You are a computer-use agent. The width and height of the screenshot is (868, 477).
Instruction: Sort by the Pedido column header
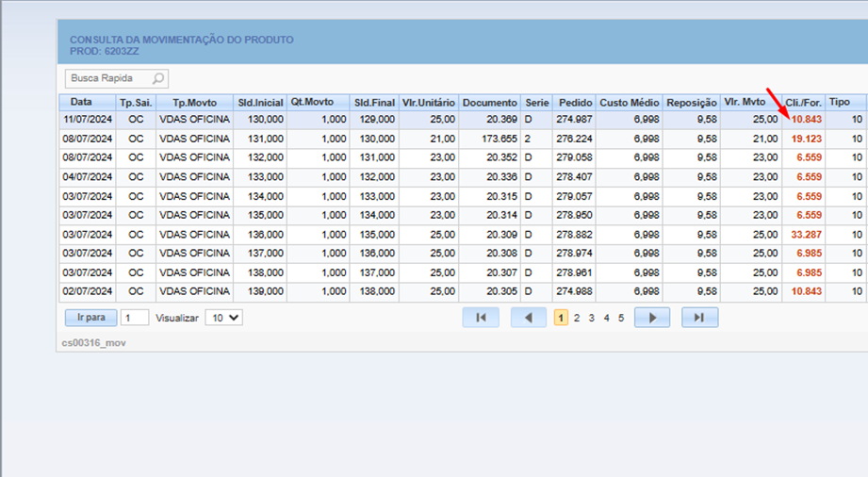tap(574, 102)
